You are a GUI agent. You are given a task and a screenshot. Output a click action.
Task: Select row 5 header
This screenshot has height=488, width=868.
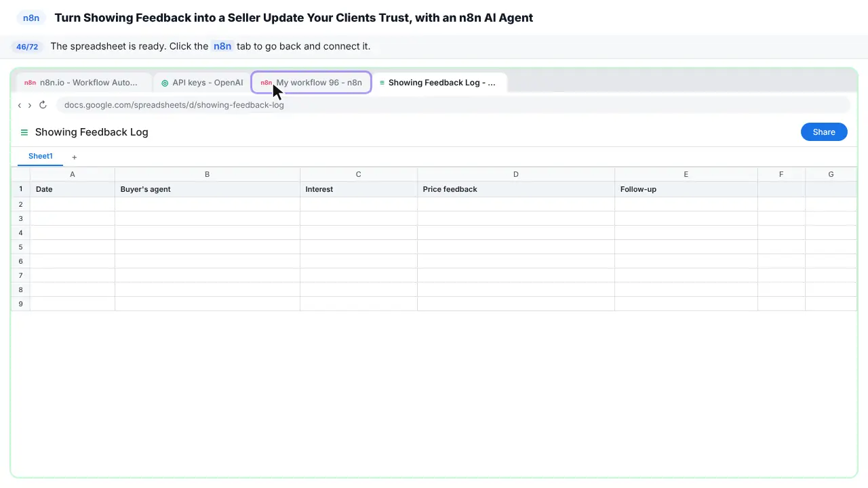[21, 247]
